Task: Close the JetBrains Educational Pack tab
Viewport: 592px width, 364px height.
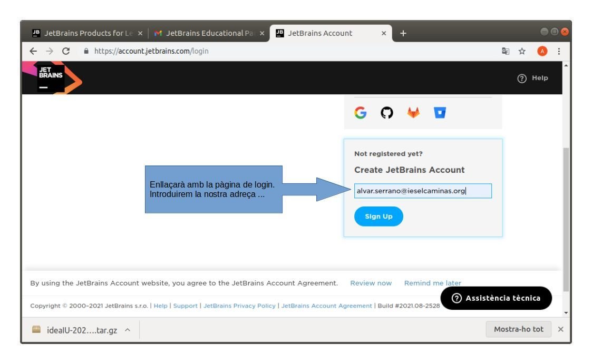Action: (262, 33)
